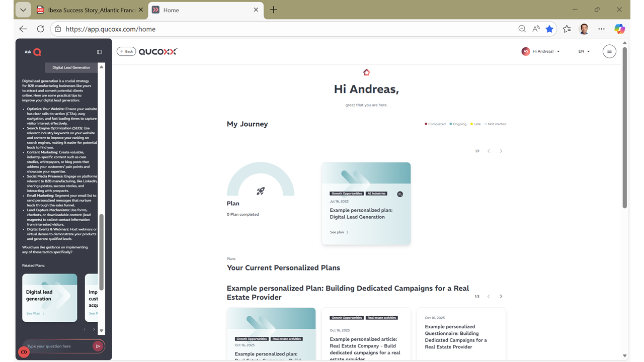Image resolution: width=644 pixels, height=362 pixels.
Task: Click the Back button beside QUCOXX logo
Action: coord(126,51)
